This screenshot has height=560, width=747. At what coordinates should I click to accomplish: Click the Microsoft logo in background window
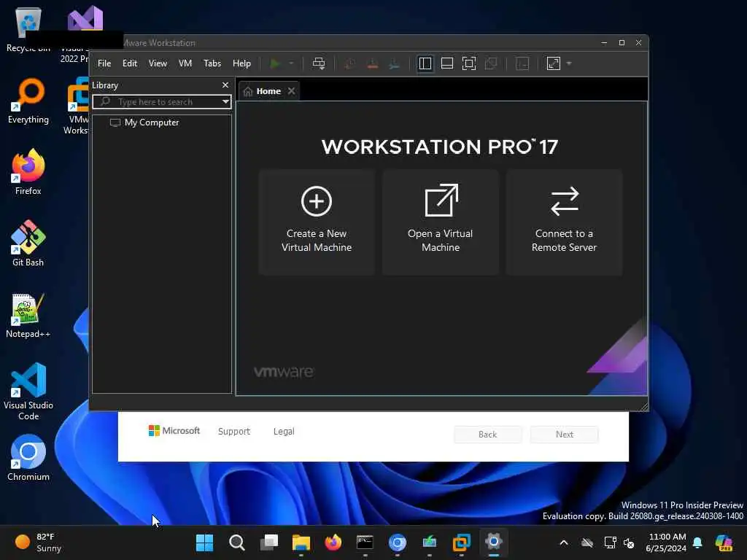[x=174, y=431]
